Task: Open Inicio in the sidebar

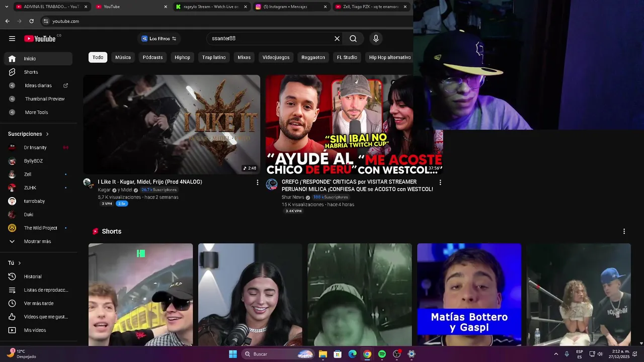Action: point(38,59)
